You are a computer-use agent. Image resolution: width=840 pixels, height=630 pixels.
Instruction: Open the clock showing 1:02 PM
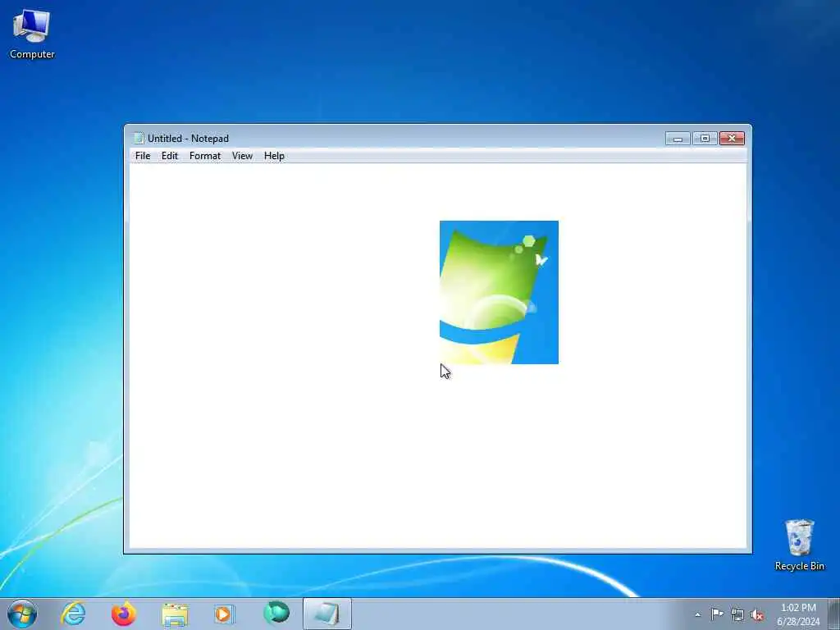click(798, 614)
